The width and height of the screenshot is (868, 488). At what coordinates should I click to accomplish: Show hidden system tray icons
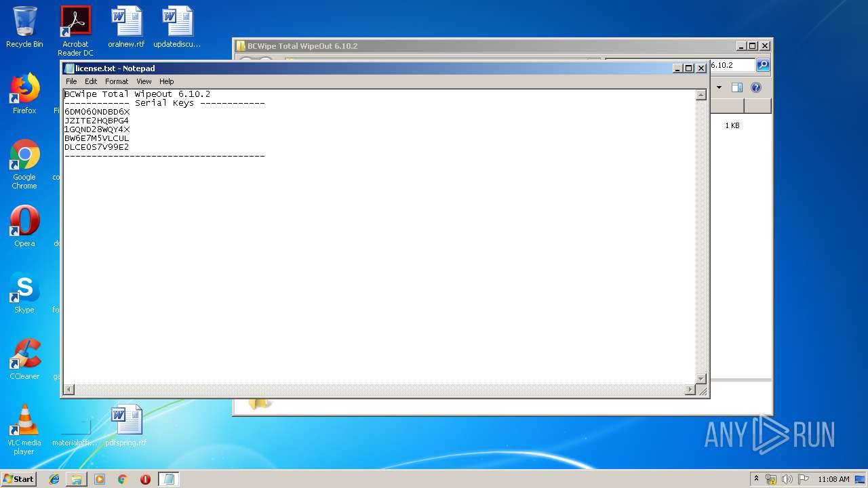756,479
